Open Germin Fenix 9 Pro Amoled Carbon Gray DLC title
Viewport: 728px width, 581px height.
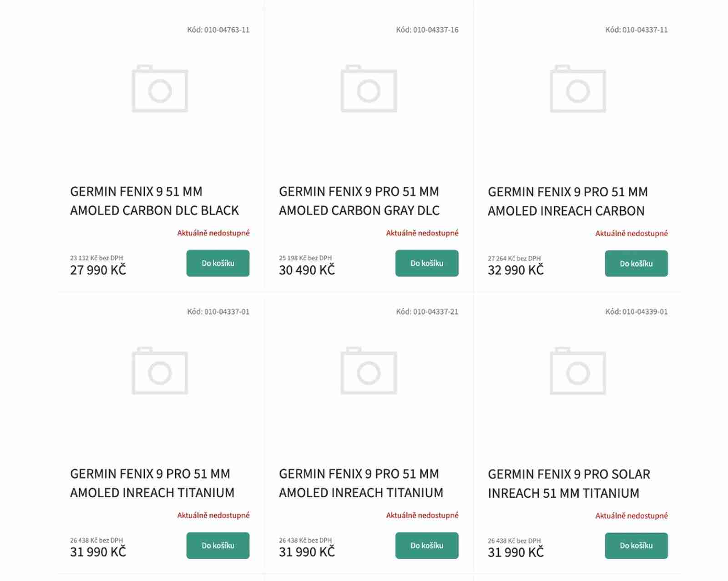[x=359, y=201]
